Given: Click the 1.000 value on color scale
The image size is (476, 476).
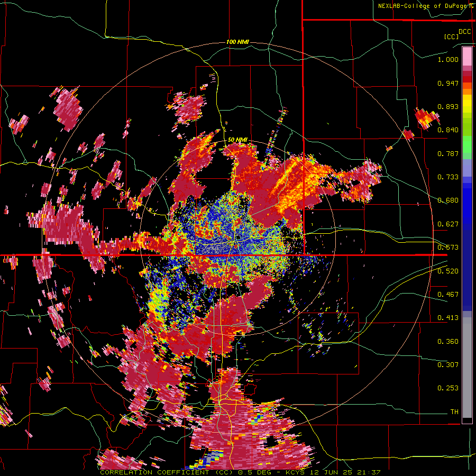Looking at the screenshot, I should [x=448, y=59].
